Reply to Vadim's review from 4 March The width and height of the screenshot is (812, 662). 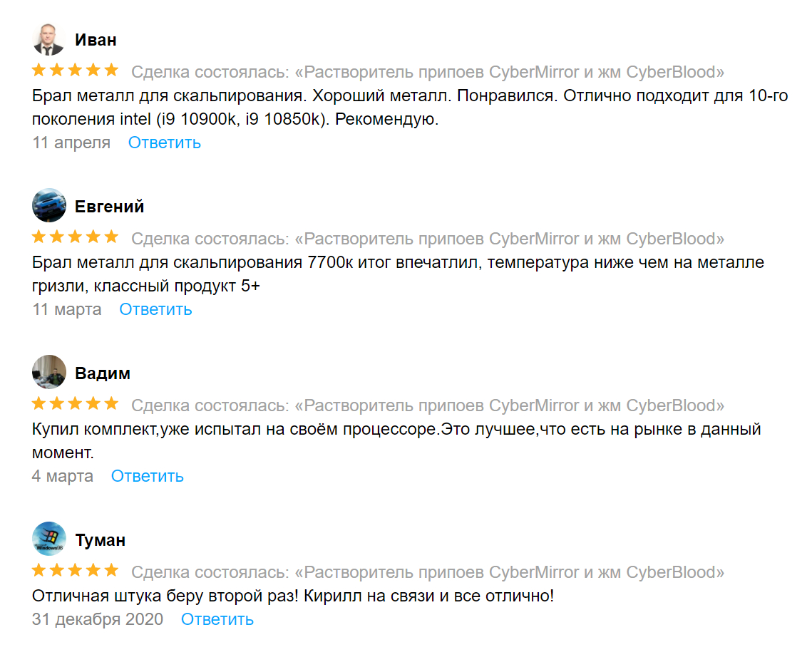(147, 476)
